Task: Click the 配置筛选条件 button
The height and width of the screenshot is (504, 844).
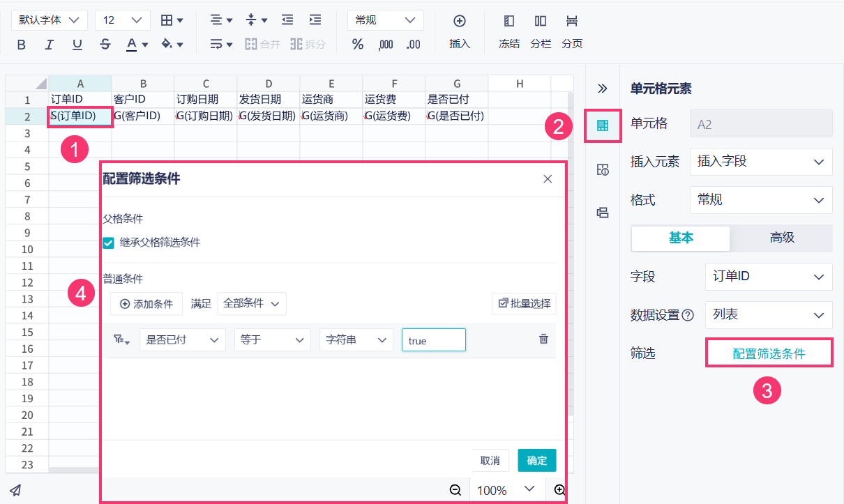Action: [x=769, y=353]
